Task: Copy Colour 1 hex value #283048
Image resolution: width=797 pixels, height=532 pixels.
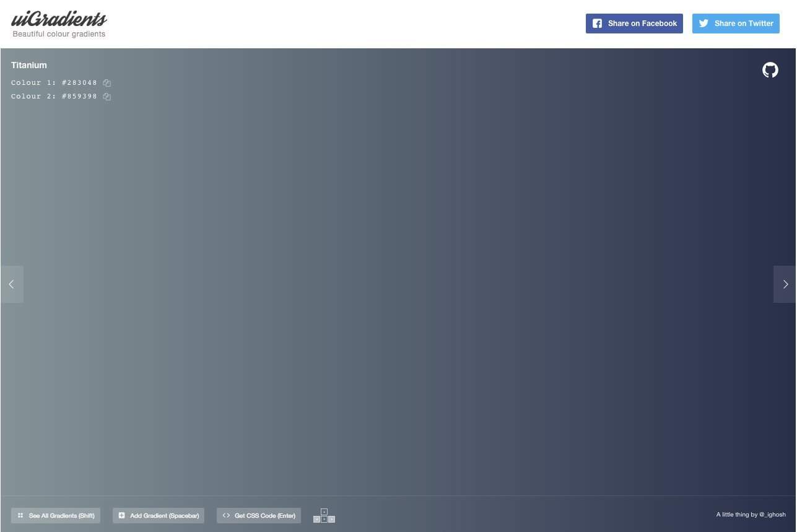Action: [x=107, y=83]
